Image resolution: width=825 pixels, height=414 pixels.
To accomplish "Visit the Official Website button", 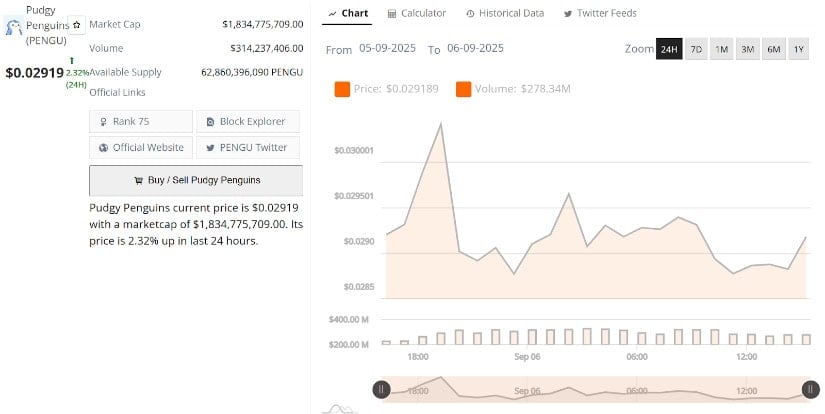I will point(141,148).
